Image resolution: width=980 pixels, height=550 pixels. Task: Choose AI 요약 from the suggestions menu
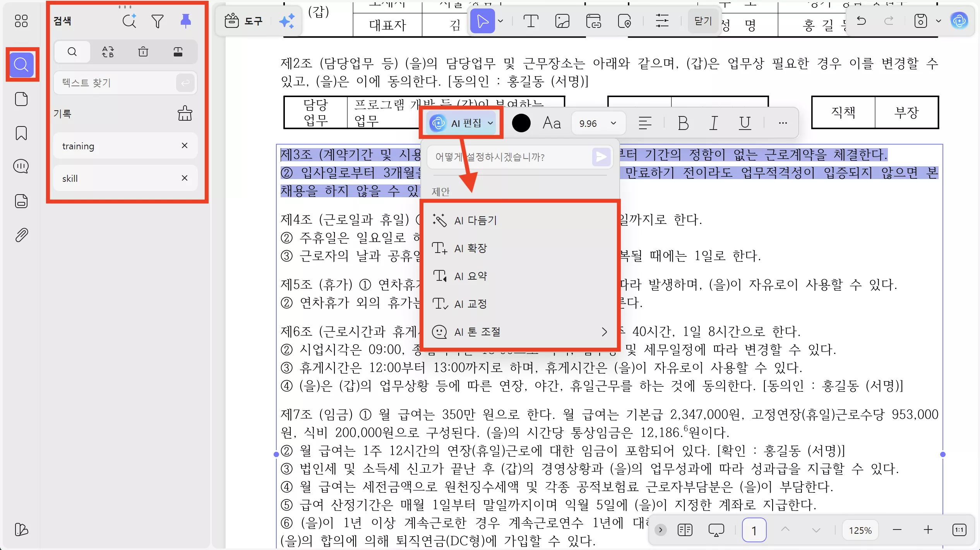470,276
